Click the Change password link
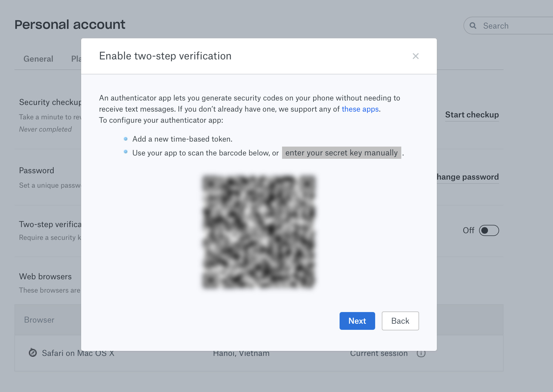This screenshot has width=553, height=392. (468, 177)
